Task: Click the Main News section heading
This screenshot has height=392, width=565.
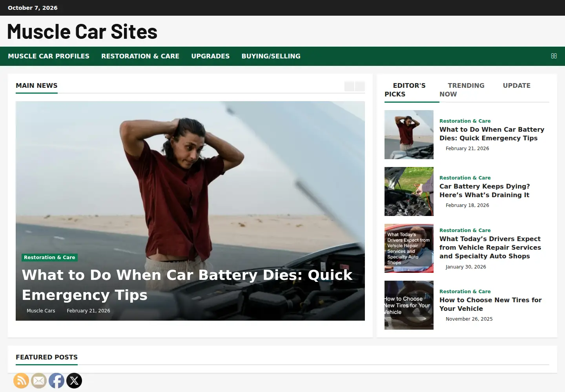Action: point(36,85)
